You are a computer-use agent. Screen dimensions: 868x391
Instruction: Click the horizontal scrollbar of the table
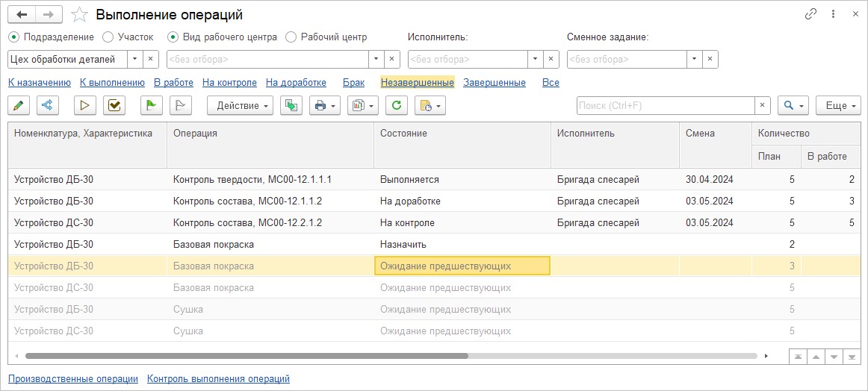point(247,357)
